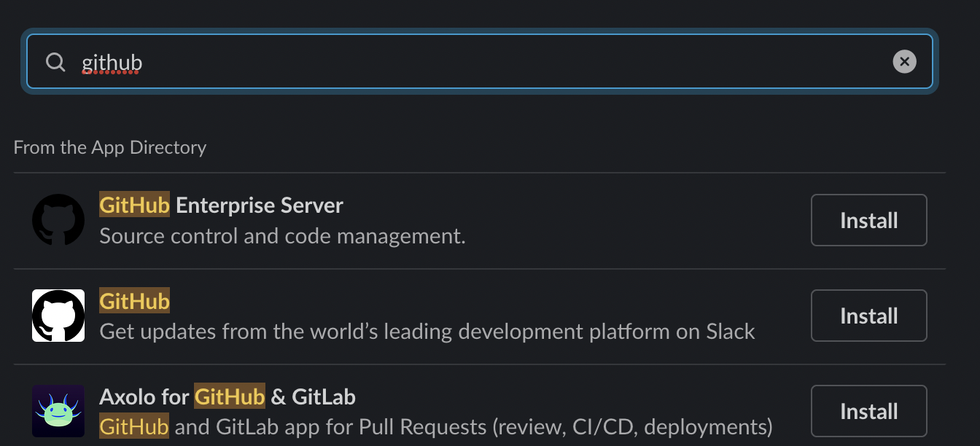Click the magnifier search icon
The image size is (980, 446).
tap(56, 62)
